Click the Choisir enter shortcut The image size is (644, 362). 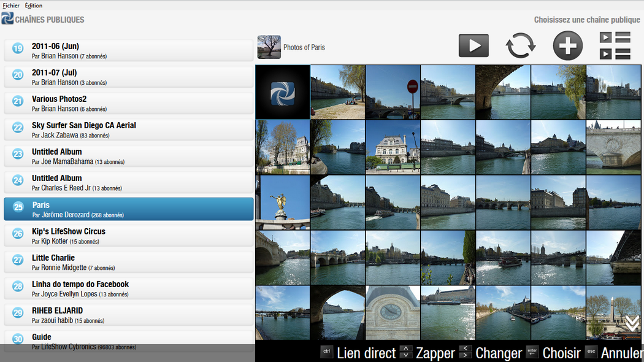[554, 353]
